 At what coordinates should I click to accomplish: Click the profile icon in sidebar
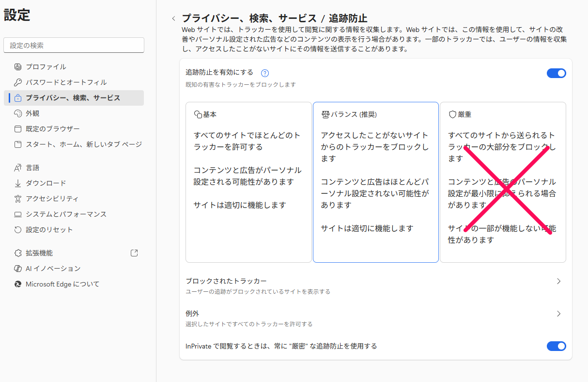tap(18, 67)
